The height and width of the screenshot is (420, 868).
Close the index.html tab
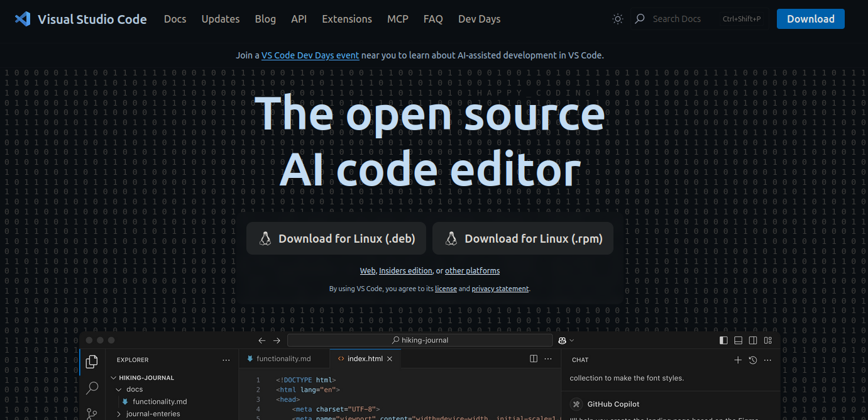pyautogui.click(x=390, y=359)
